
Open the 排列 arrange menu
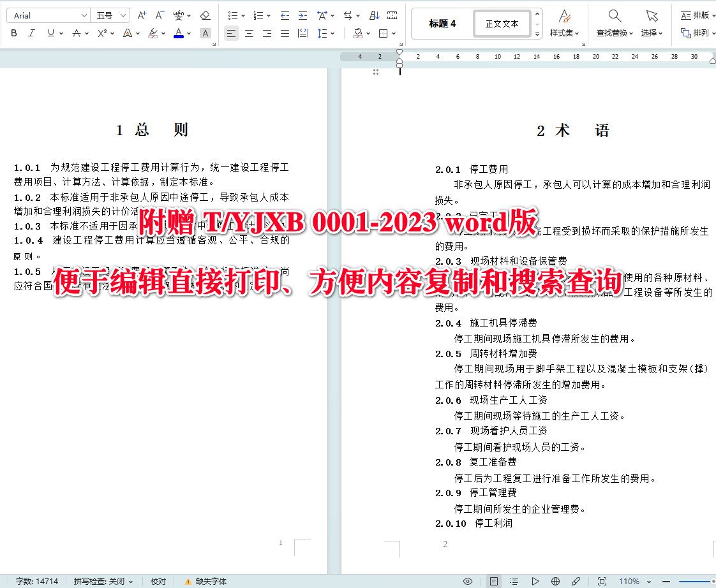(698, 33)
